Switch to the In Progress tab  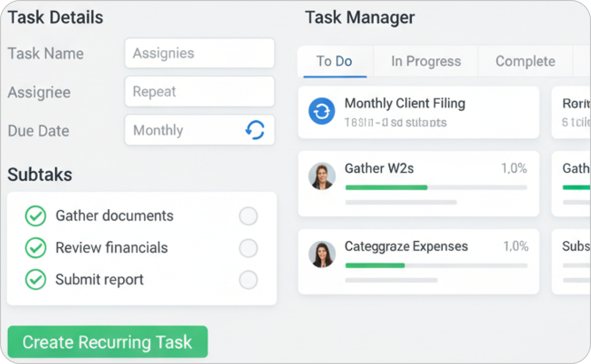coord(426,61)
